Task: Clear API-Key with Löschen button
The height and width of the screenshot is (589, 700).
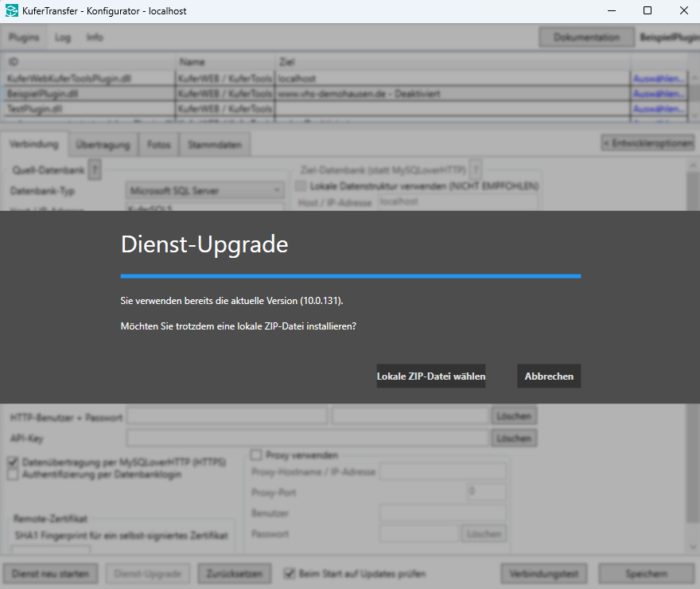Action: click(515, 438)
